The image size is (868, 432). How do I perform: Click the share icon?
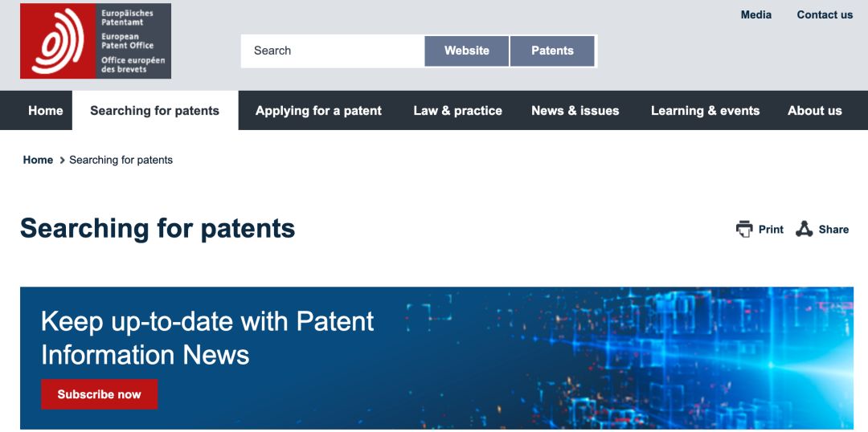coord(805,229)
